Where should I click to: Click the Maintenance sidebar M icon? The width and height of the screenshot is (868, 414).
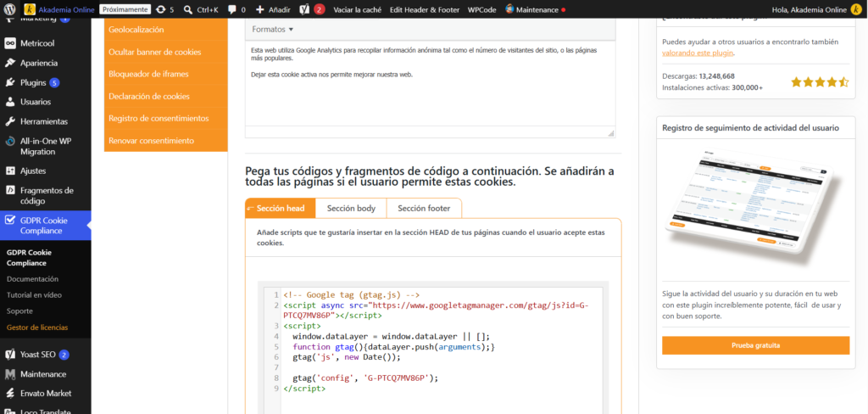tap(10, 374)
